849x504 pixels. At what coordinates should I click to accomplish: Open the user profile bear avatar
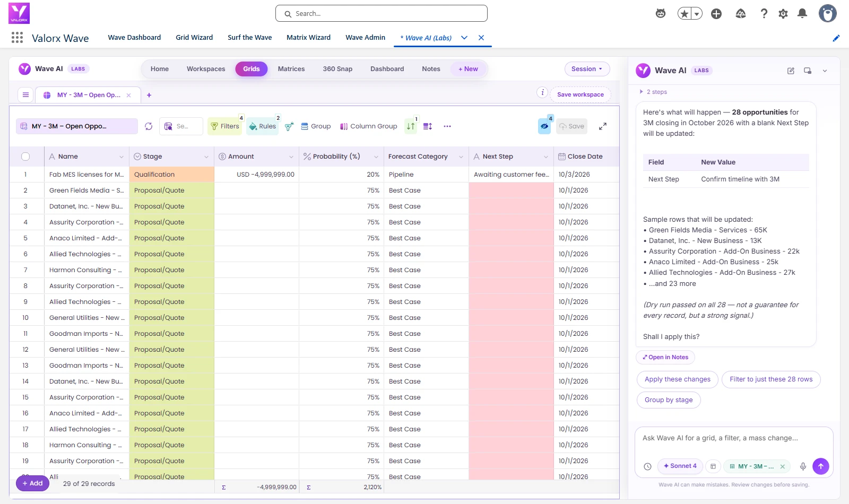coord(828,14)
